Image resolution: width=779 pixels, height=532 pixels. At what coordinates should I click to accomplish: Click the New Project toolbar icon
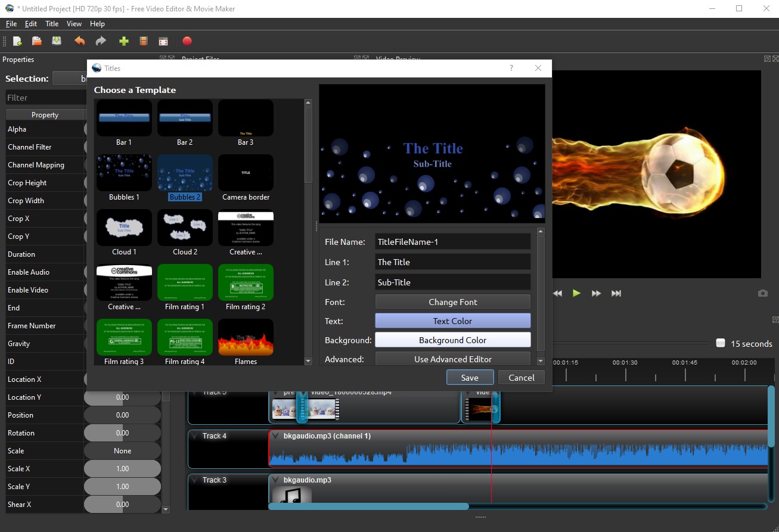[17, 41]
